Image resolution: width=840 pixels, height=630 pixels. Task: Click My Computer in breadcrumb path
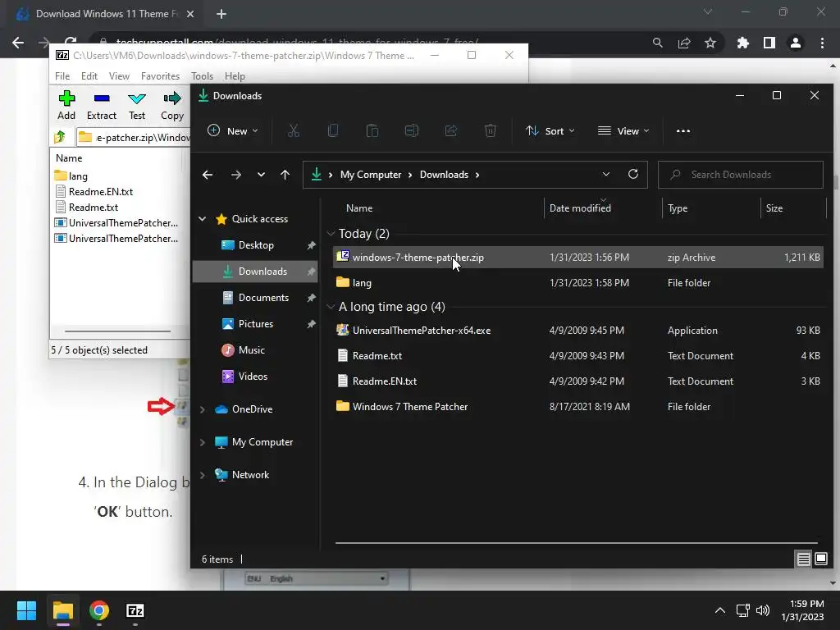pos(371,175)
